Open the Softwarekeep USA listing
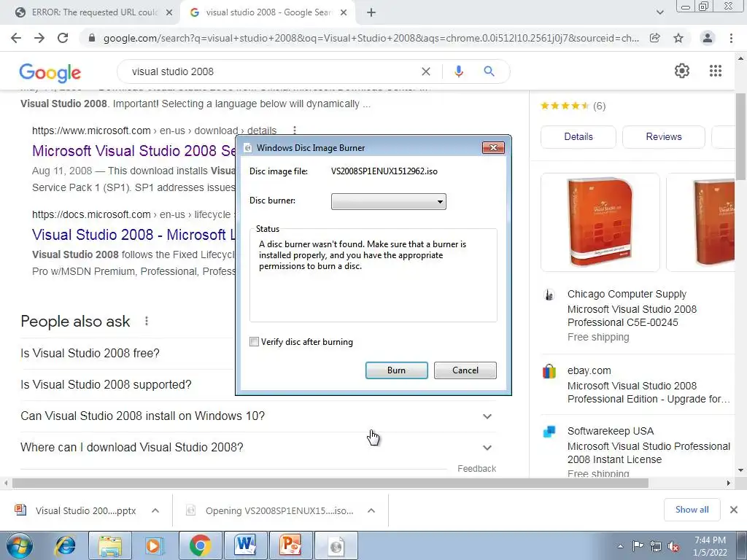Screen dimensions: 747x560 638,451
